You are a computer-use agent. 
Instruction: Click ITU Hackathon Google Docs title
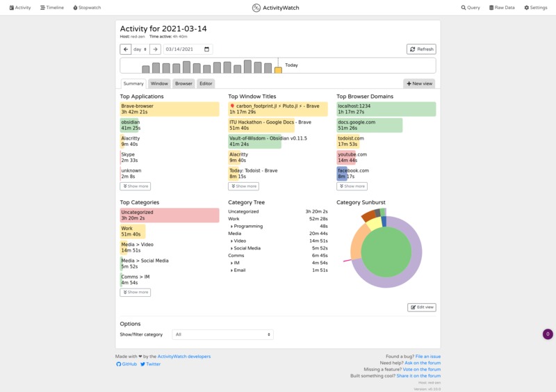coord(270,125)
